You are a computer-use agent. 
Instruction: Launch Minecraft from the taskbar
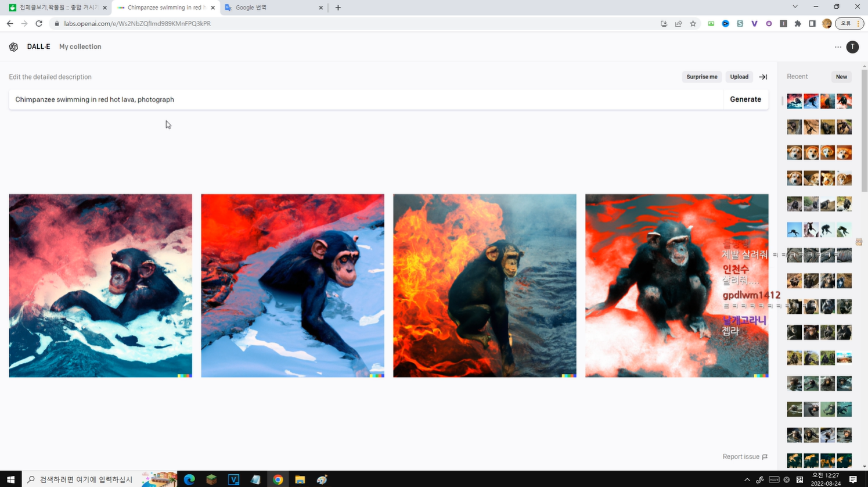coord(211,479)
